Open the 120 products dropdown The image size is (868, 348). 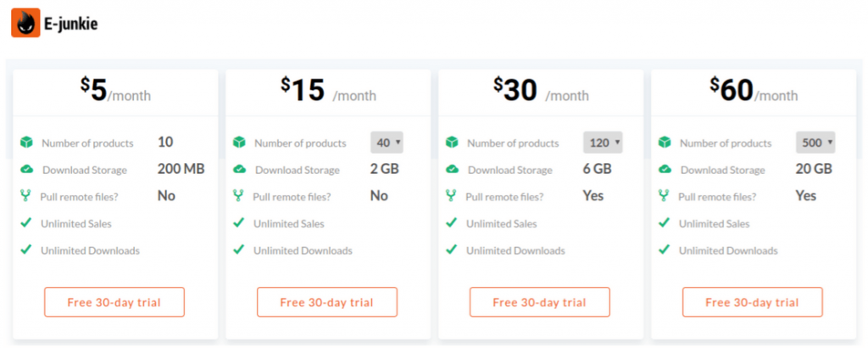coord(603,143)
